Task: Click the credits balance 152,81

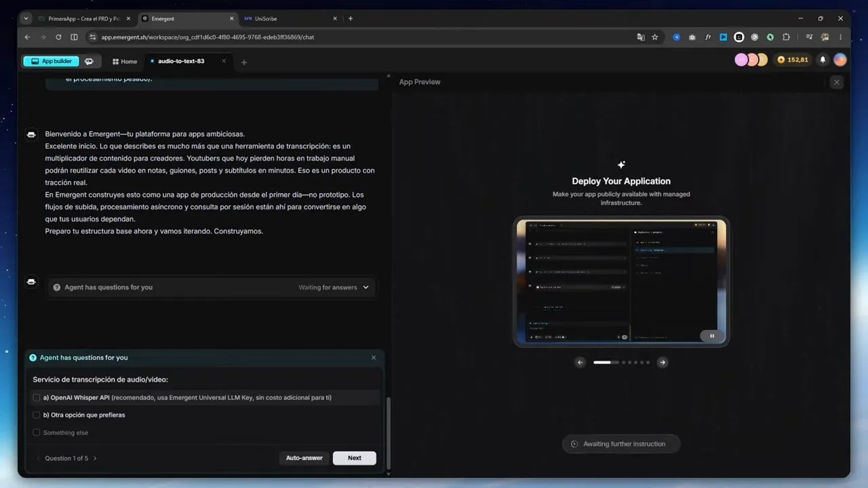Action: (793, 60)
